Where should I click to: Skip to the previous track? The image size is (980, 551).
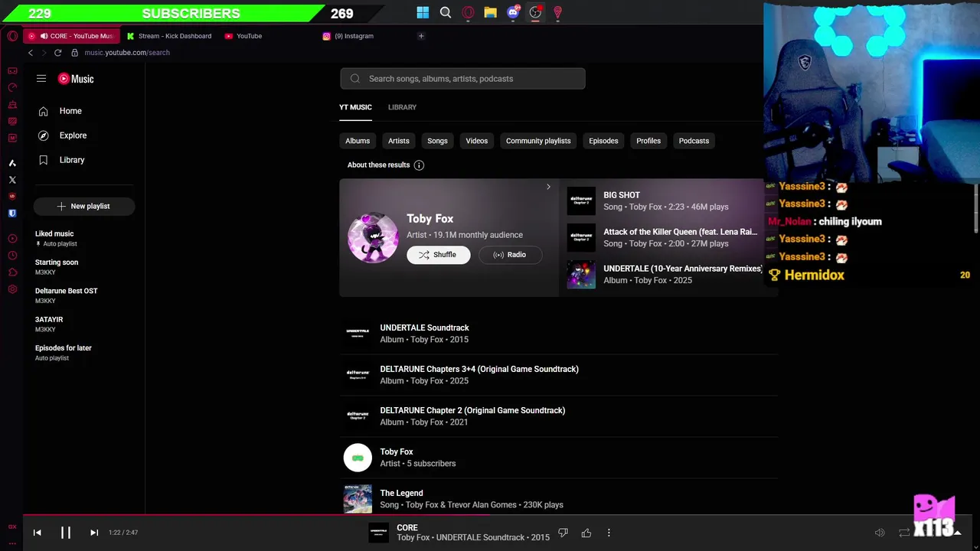coord(38,533)
